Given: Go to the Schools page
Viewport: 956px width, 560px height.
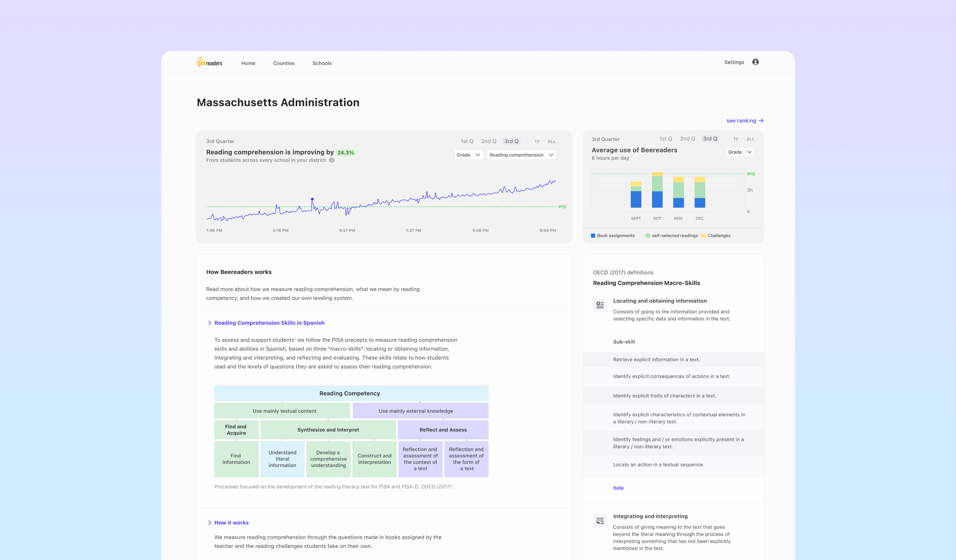Looking at the screenshot, I should (322, 63).
